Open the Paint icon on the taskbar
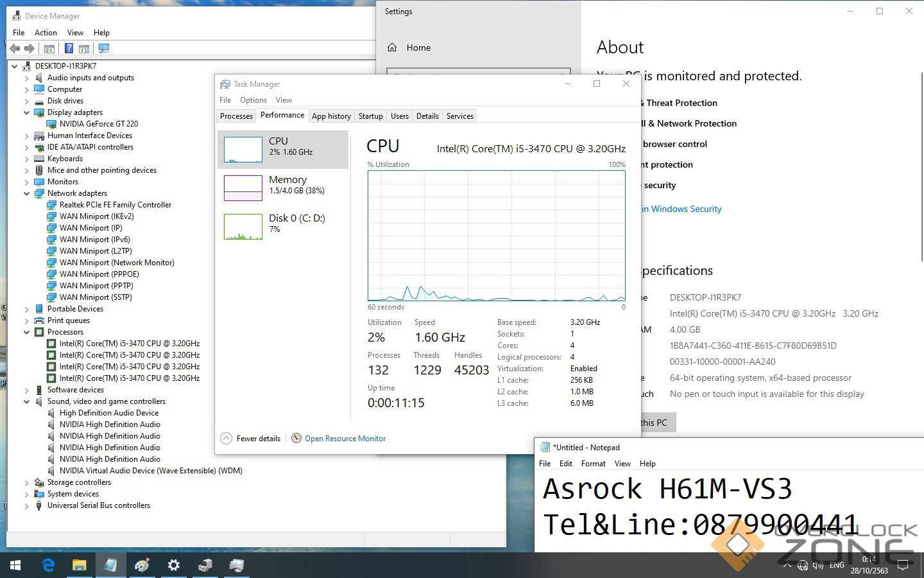924x578 pixels. pos(142,565)
